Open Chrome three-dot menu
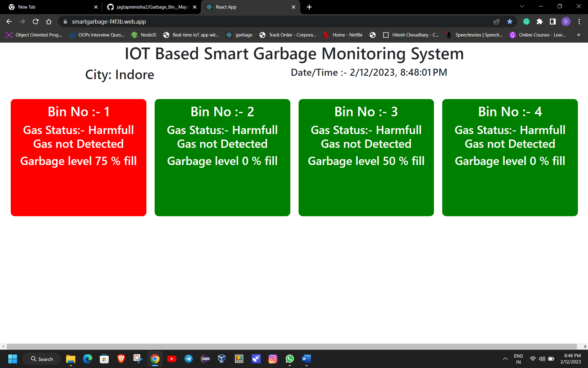The height and width of the screenshot is (368, 588). 579,21
